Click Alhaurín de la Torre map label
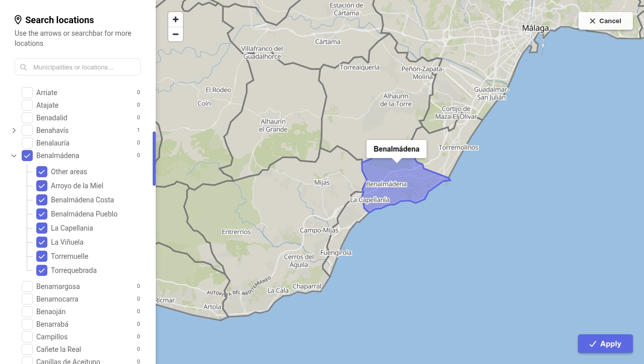644x364 pixels. pos(396,100)
